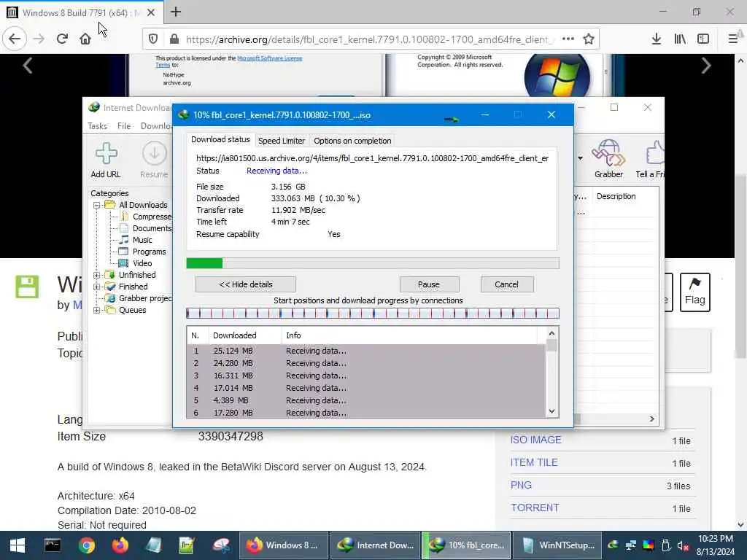Screen dimensions: 747x560
Task: Click the Flag button on archive.org page
Action: pyautogui.click(x=695, y=292)
